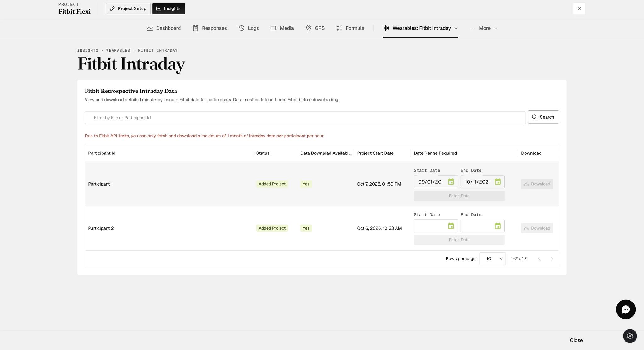The width and height of the screenshot is (644, 350).
Task: Open calendar for Participant 2 End Date
Action: pyautogui.click(x=497, y=226)
